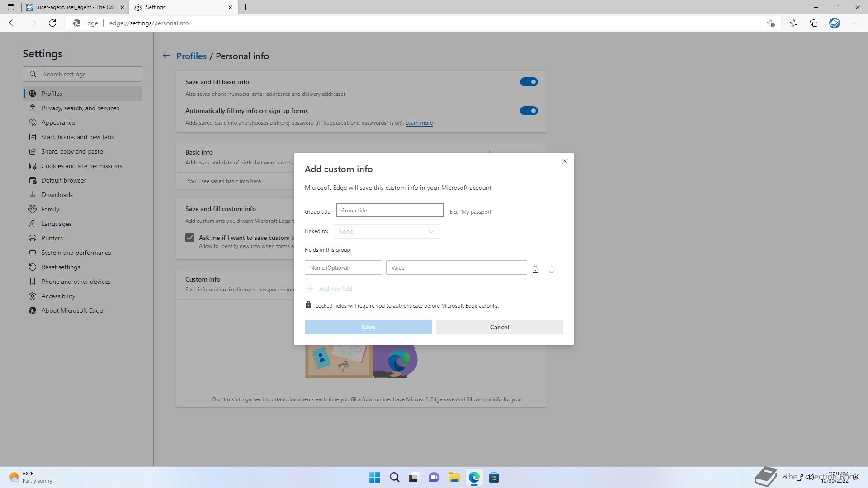Click the back arrow beside Profiles breadcrumb
The height and width of the screenshot is (488, 868).
[166, 56]
